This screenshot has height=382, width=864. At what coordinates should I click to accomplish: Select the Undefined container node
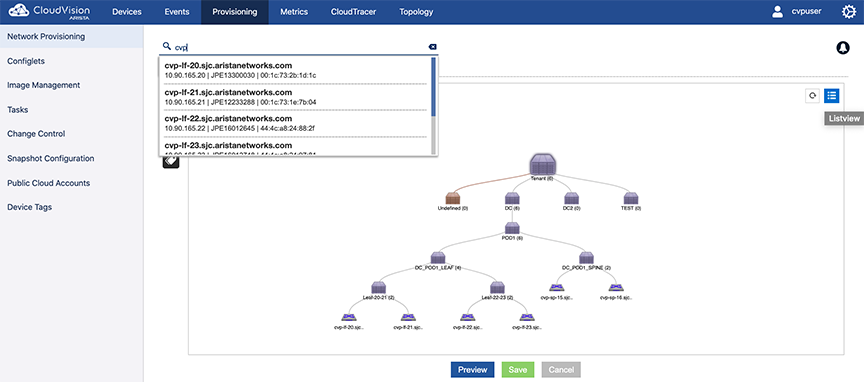[452, 198]
